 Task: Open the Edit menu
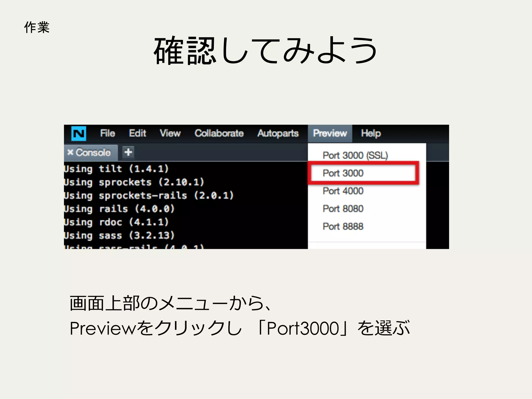click(137, 133)
